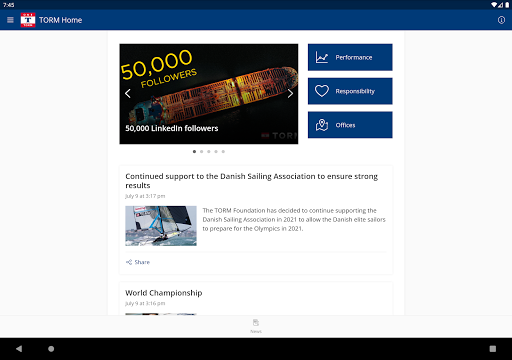Select the fifth carousel dot
The image size is (512, 360).
coord(223,152)
